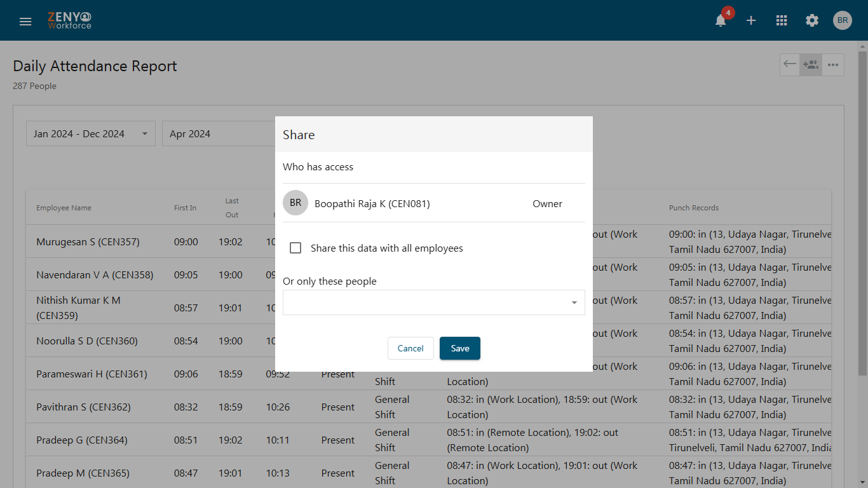Screen dimensions: 868x488
Task: Click Daily Attendance Report title
Action: click(95, 66)
